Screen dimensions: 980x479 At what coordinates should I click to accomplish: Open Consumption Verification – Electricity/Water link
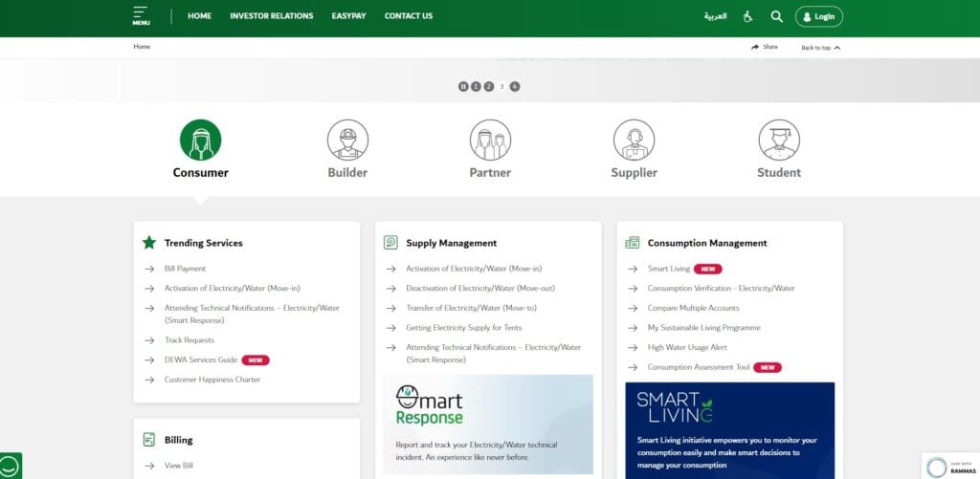[x=721, y=289]
